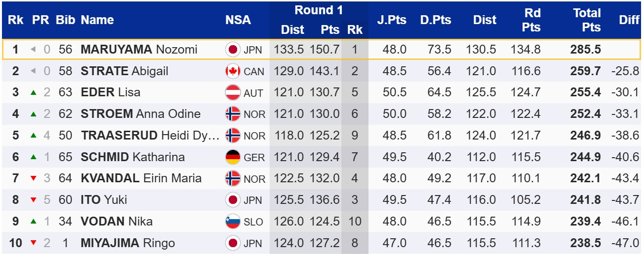
Task: Click Norway flag icon for STROEM Anna Odine
Action: (232, 114)
